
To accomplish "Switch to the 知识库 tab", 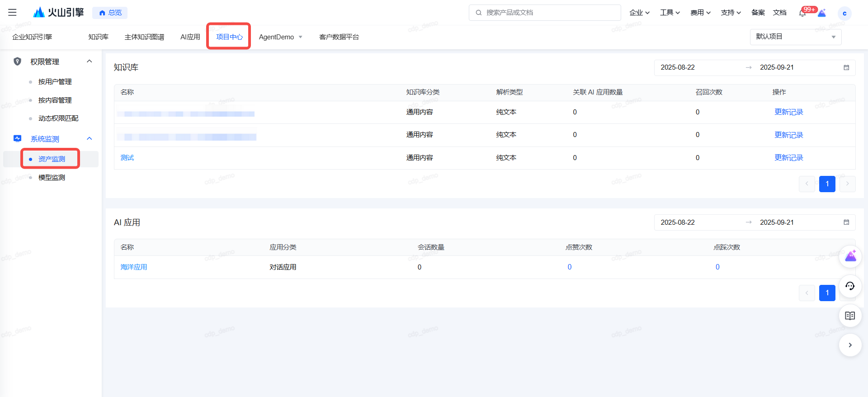I will pos(99,37).
